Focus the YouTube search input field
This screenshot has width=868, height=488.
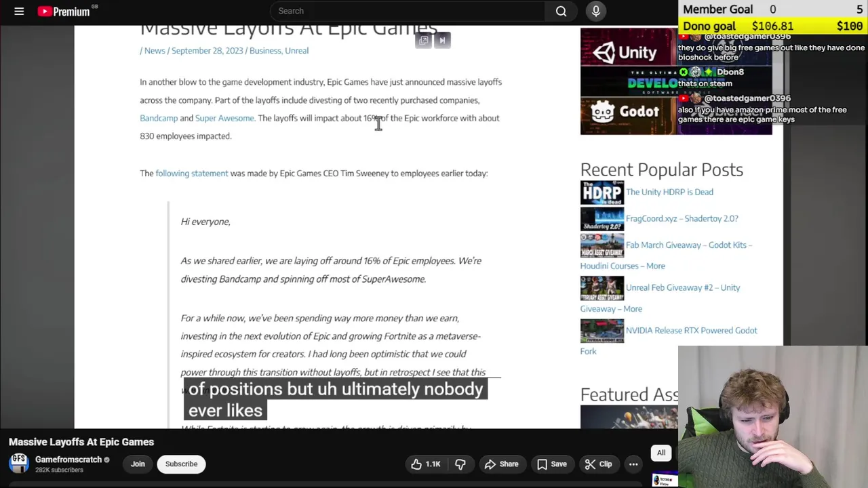407,11
